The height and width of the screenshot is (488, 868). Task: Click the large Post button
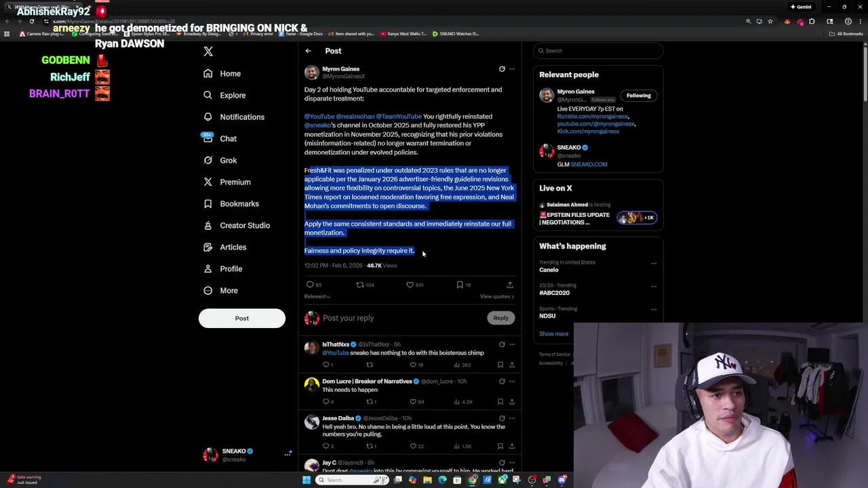tap(242, 319)
